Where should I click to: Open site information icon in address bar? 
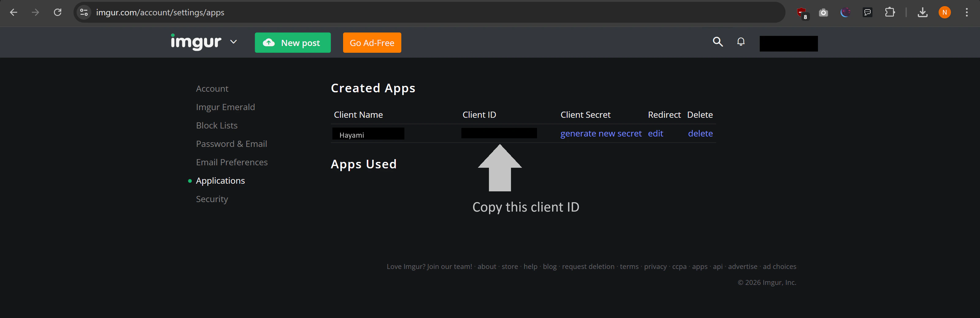click(84, 13)
